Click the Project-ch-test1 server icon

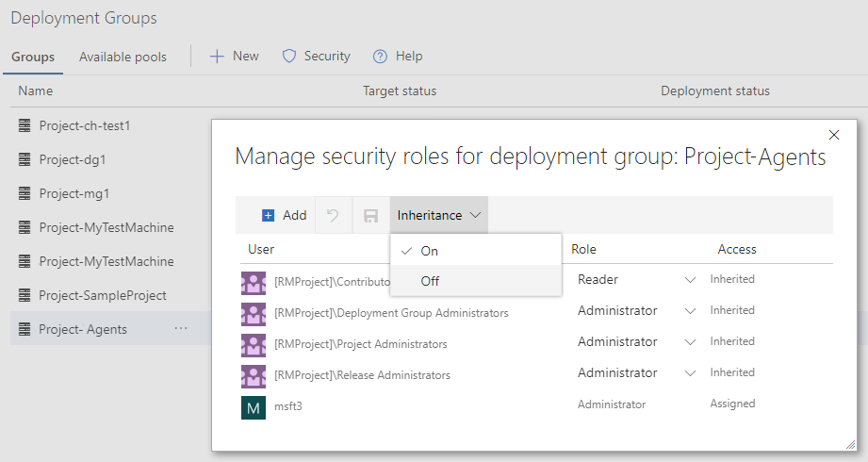25,125
